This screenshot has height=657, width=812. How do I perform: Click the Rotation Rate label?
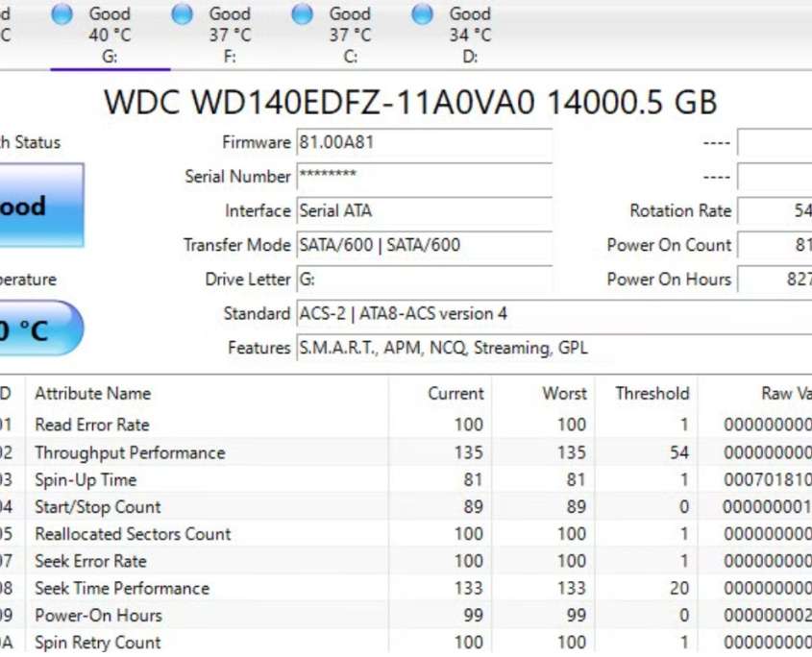[680, 210]
